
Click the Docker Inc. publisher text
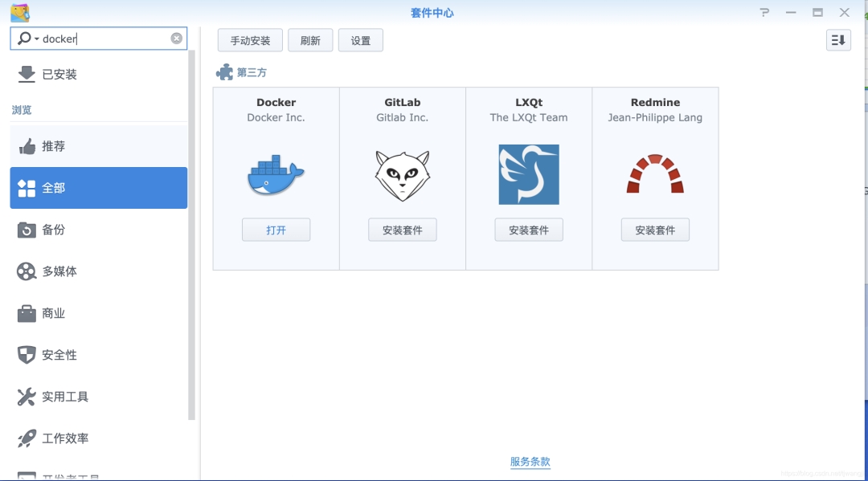276,117
